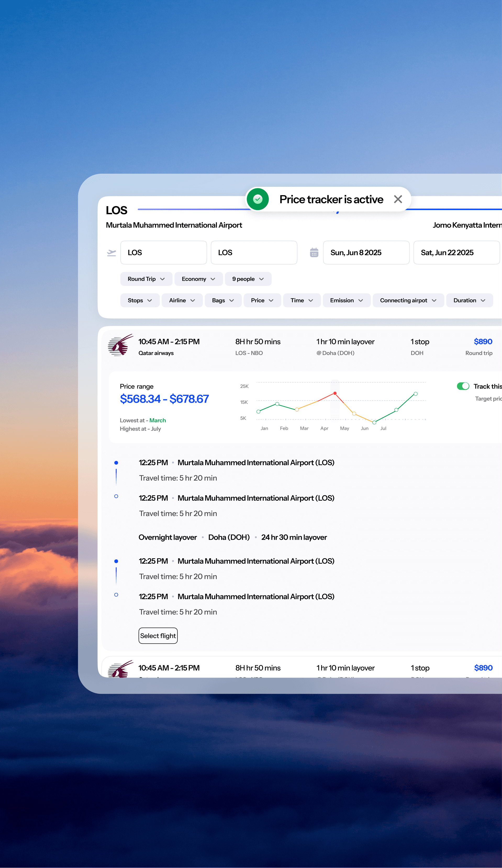Open the Duration filter
502x868 pixels.
tap(469, 300)
